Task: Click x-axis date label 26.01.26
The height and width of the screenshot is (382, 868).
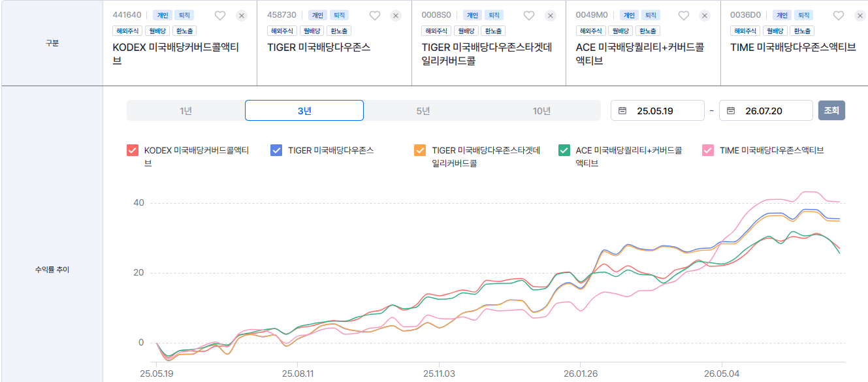Action: coord(580,375)
